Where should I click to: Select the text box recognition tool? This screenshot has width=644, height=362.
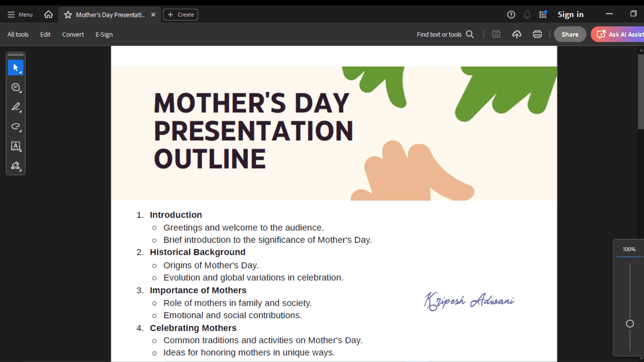(15, 146)
